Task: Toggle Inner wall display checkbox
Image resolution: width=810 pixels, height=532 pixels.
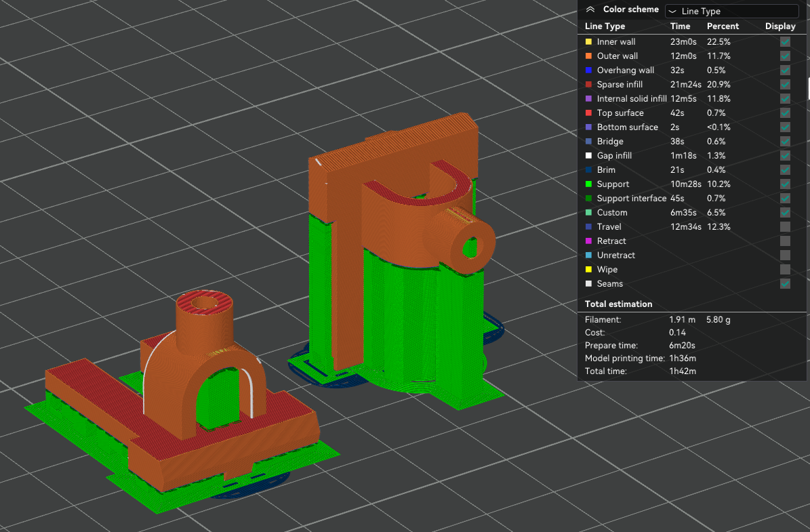Action: (x=785, y=42)
